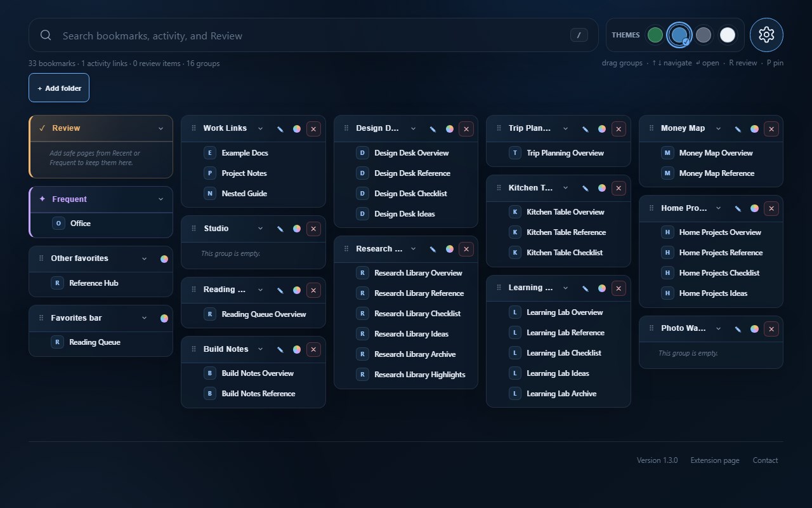
Task: Click the Add folder button
Action: (x=59, y=88)
